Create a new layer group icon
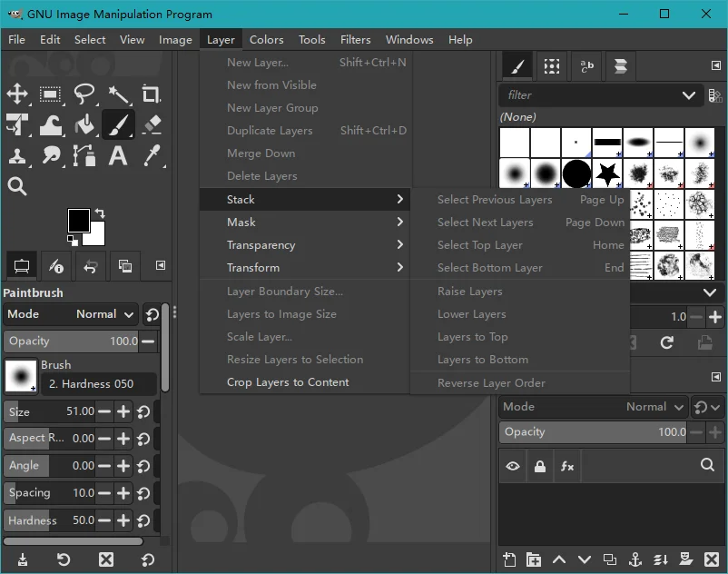The image size is (728, 574). [x=534, y=559]
